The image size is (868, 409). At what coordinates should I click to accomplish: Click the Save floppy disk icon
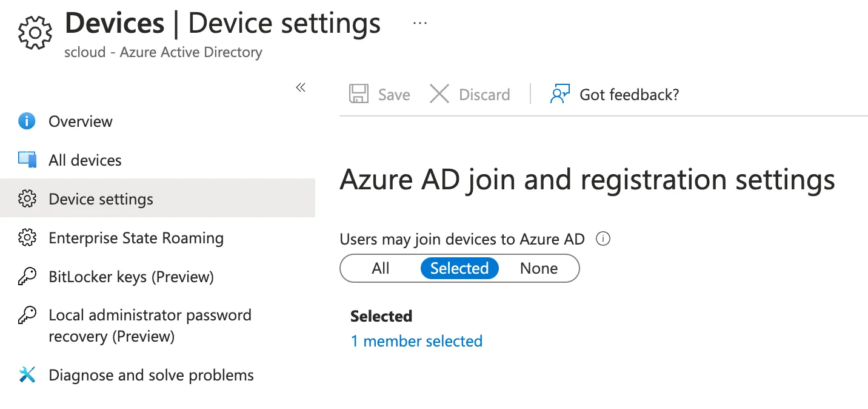359,94
